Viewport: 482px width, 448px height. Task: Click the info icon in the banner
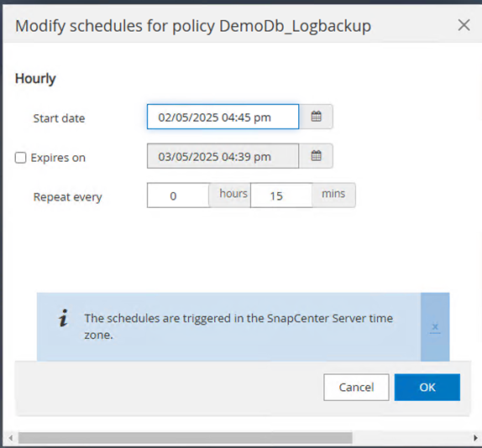pos(63,318)
